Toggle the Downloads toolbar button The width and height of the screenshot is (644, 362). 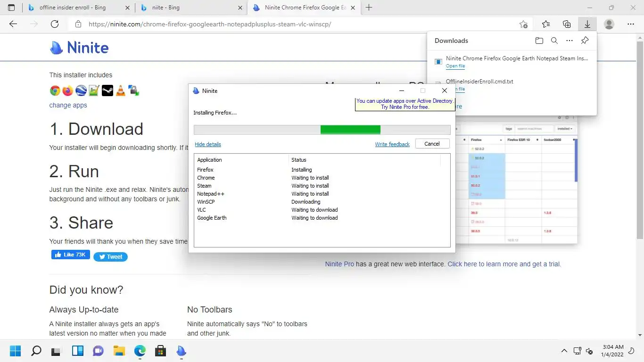coord(587,24)
